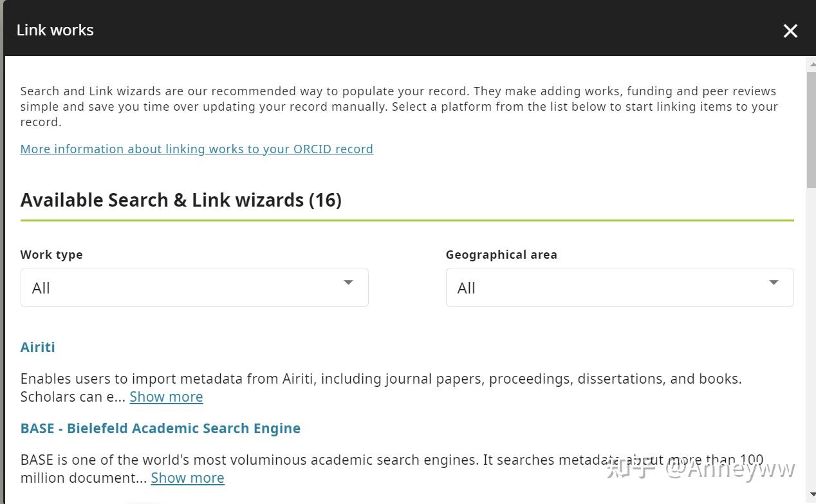Select the Available Search & Link wizards heading
The image size is (816, 504).
(x=181, y=200)
